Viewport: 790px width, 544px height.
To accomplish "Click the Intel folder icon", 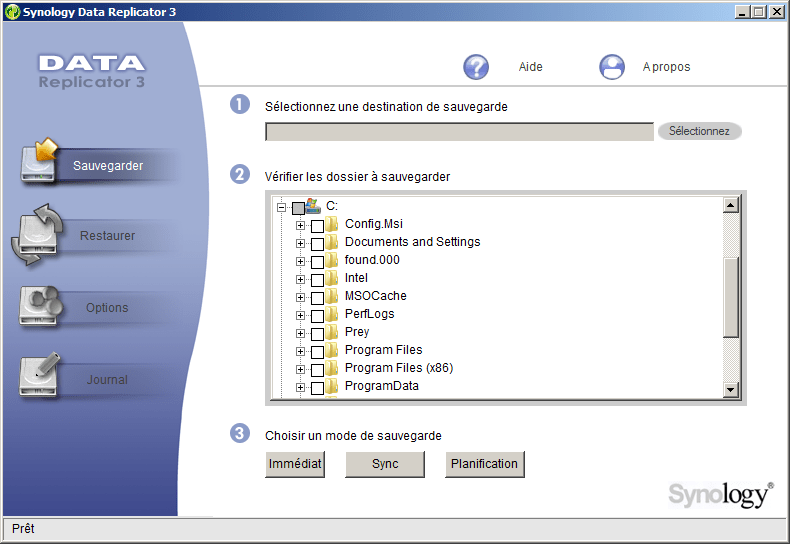I will pos(332,278).
